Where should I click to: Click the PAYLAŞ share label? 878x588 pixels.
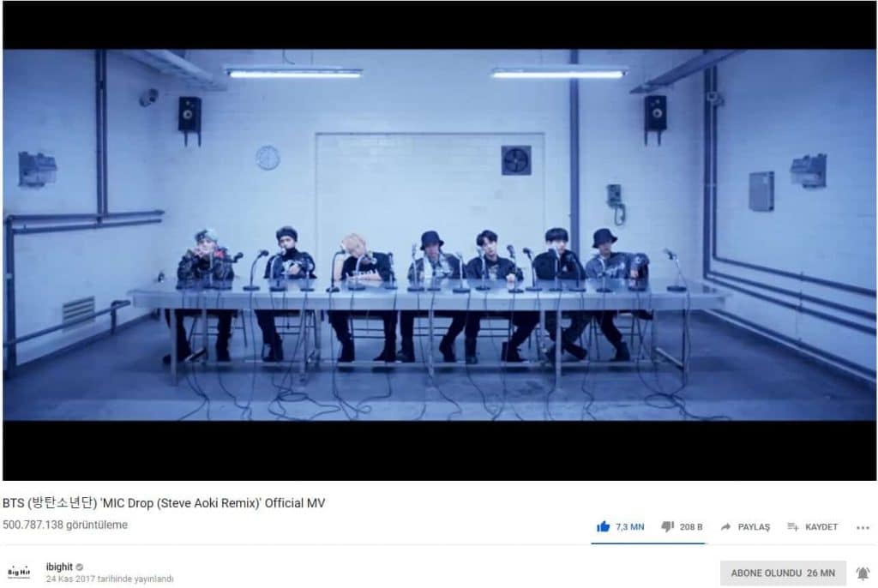coord(754,527)
